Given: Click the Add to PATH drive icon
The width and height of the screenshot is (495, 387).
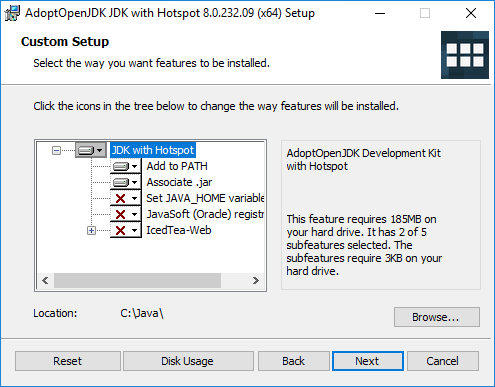Looking at the screenshot, I should pyautogui.click(x=121, y=166).
